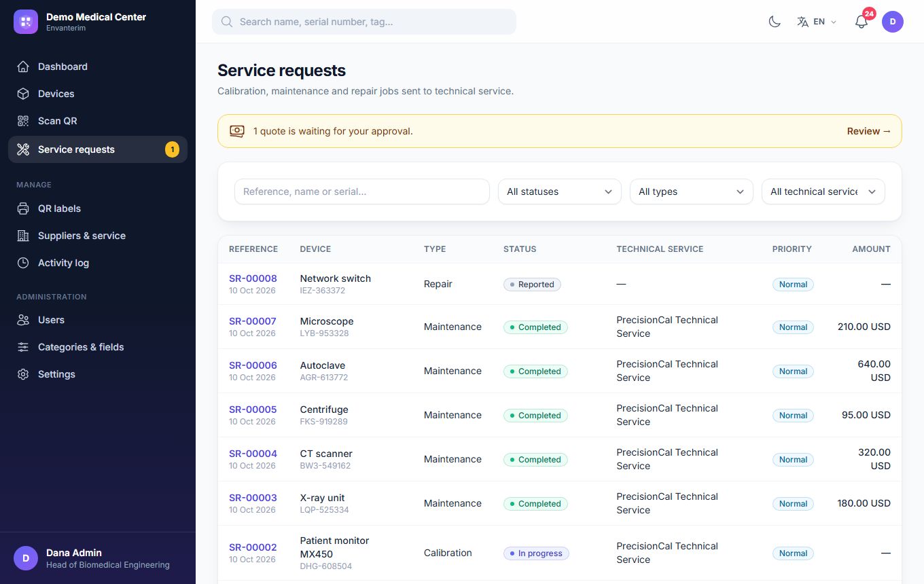Toggle dark mode with the moon icon

775,22
